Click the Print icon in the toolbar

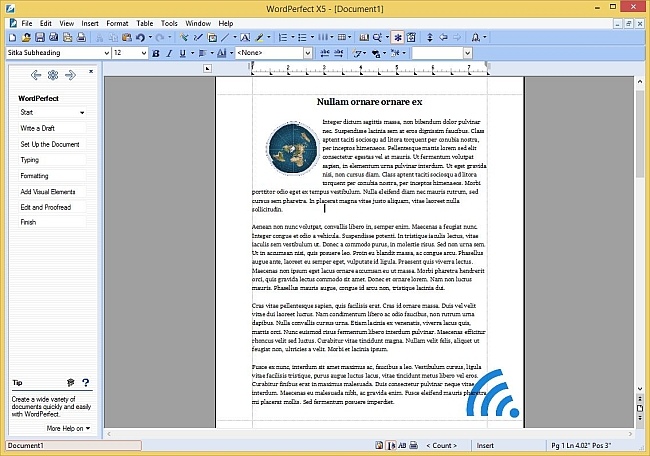tap(81, 38)
